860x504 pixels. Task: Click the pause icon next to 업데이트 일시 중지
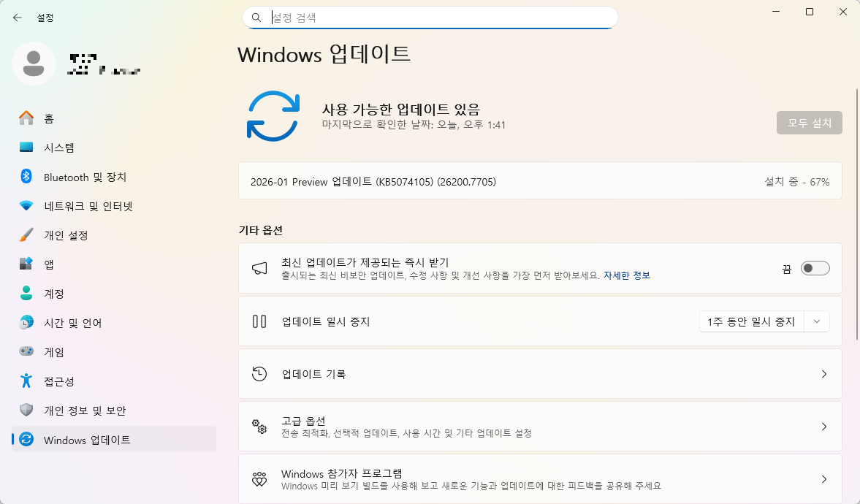pyautogui.click(x=259, y=321)
